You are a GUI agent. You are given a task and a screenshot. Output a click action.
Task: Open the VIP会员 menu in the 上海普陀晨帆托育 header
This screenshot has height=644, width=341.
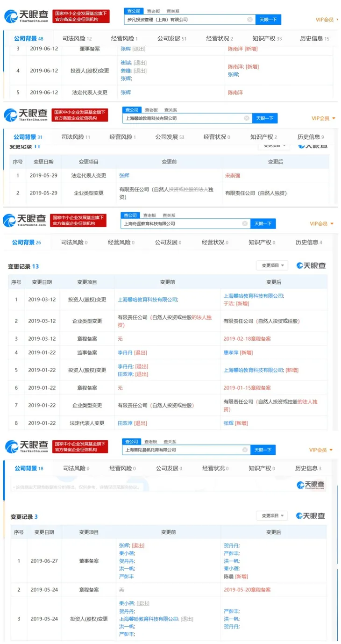point(321,450)
